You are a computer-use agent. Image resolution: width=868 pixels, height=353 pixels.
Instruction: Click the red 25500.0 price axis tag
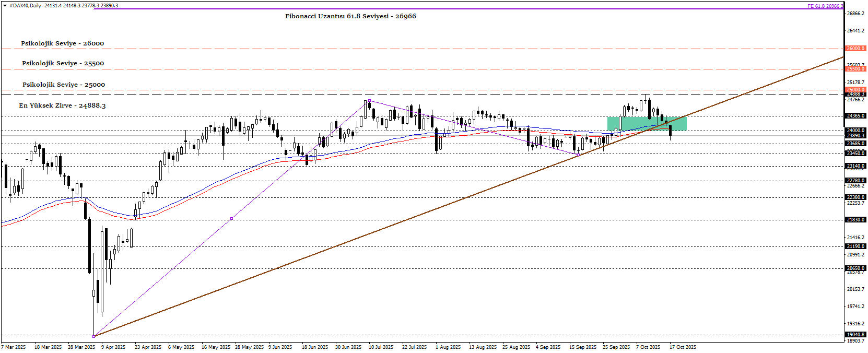(855, 69)
